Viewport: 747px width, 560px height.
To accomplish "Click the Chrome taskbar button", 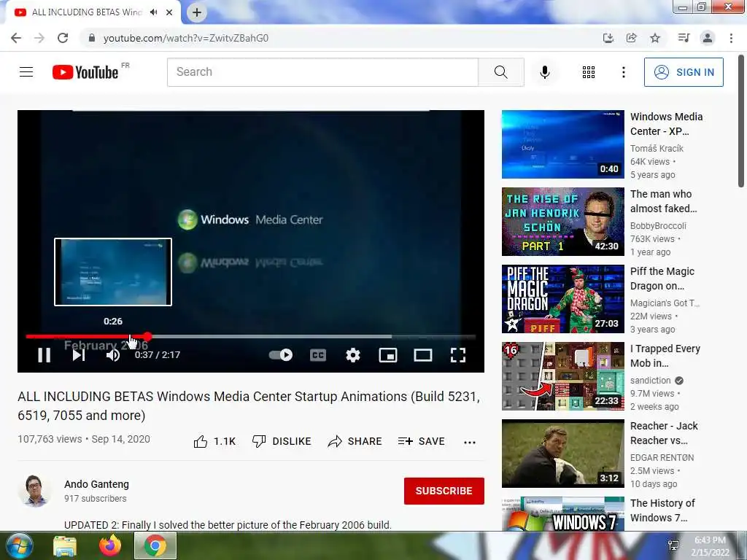I will (x=155, y=545).
